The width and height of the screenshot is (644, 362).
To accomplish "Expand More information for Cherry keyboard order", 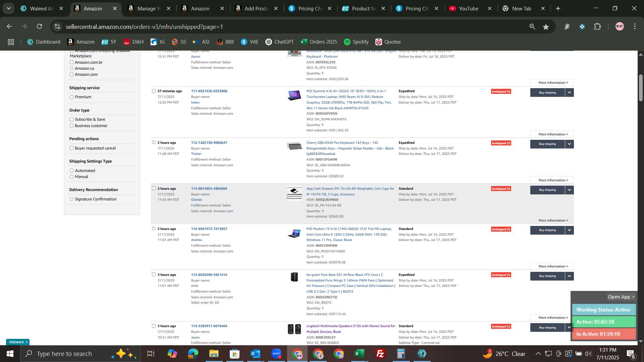I will pos(553,180).
